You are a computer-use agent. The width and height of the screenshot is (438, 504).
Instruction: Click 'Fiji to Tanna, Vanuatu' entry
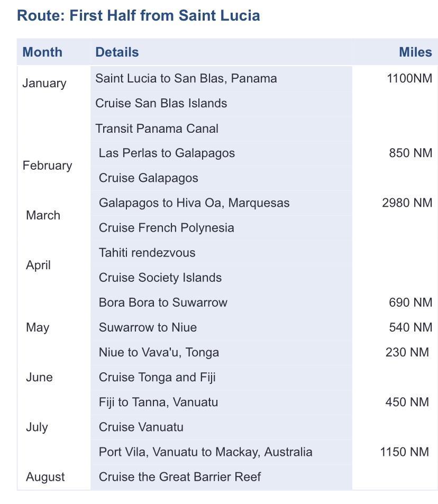point(158,402)
